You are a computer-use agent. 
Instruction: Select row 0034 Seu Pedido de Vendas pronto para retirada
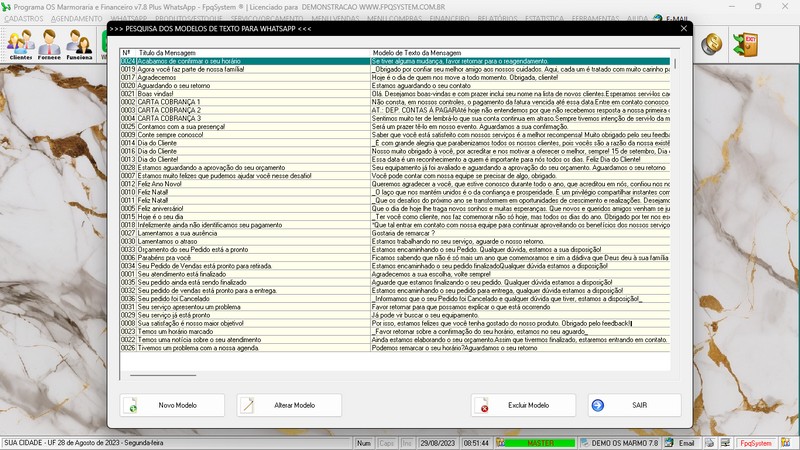pyautogui.click(x=395, y=266)
